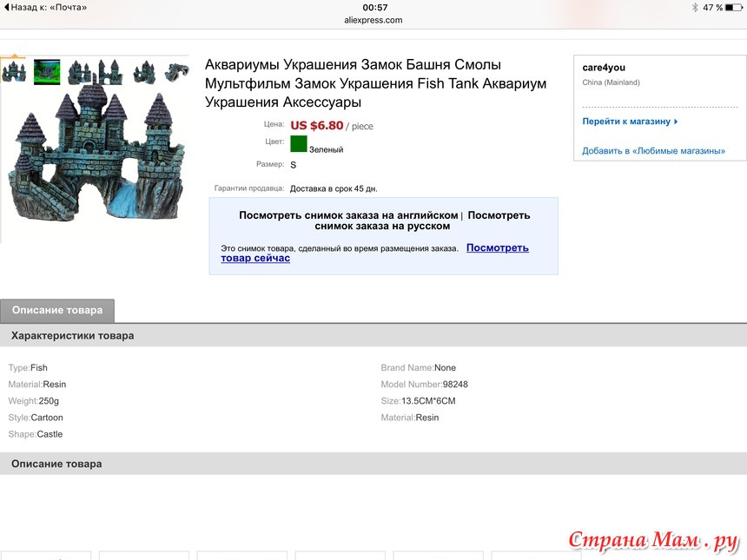Screen dimensions: 747x560
Task: Open Перейти к магазину link
Action: click(x=626, y=122)
